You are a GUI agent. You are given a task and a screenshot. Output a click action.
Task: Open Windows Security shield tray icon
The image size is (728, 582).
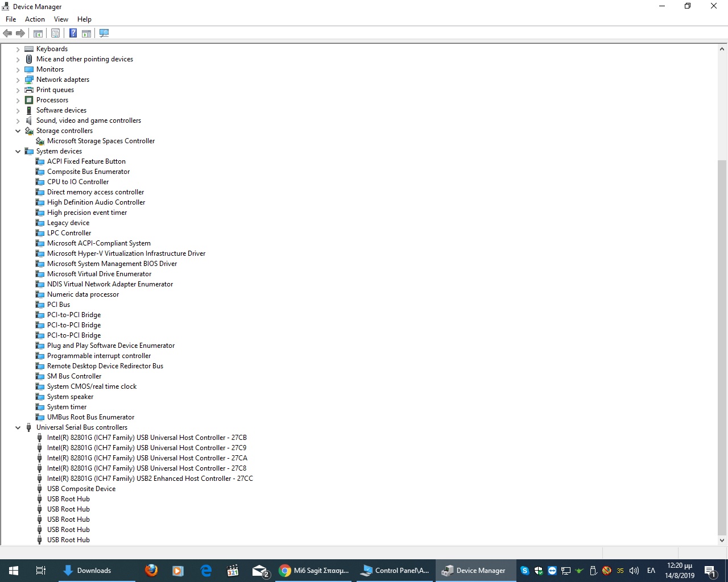[x=539, y=571]
